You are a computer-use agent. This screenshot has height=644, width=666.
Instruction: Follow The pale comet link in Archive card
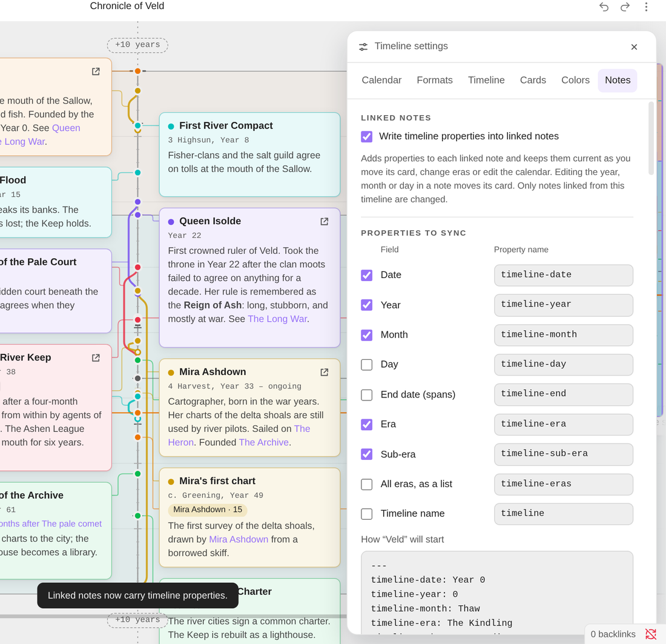point(71,523)
